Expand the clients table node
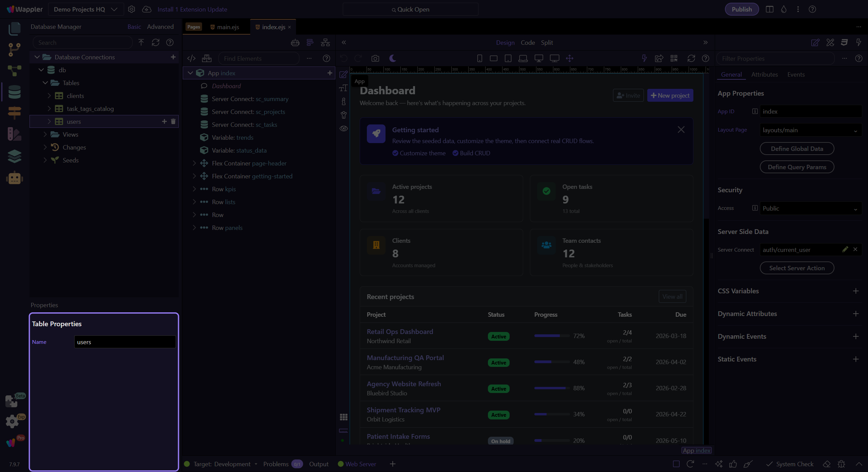The width and height of the screenshot is (868, 472). [x=49, y=96]
